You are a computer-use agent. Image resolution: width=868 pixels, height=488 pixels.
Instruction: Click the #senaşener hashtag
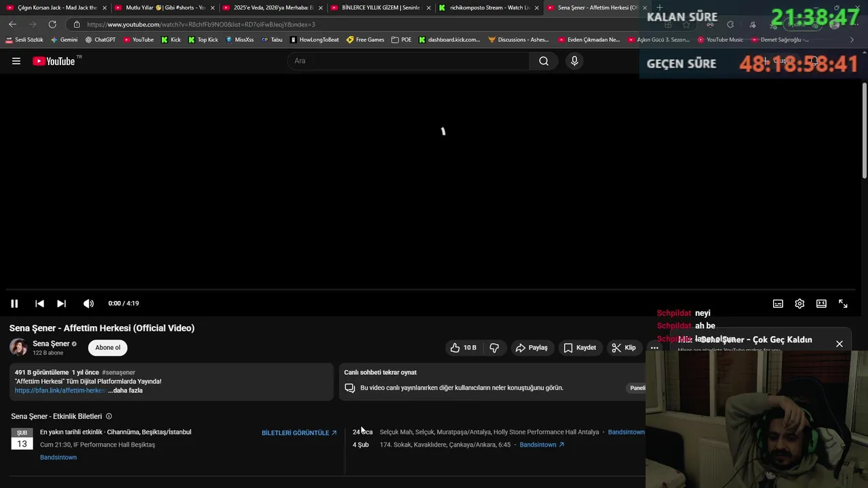point(119,372)
